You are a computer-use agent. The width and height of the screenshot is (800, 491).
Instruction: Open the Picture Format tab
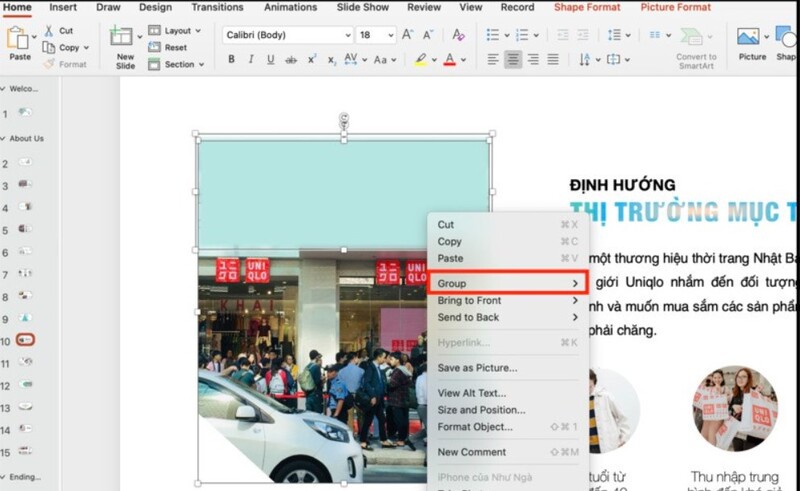(x=676, y=7)
